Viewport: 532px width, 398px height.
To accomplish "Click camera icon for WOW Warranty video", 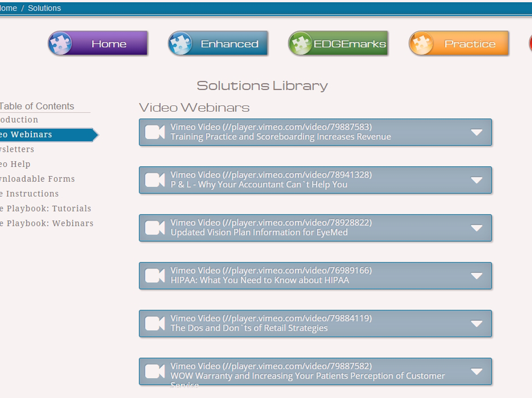I will 155,371.
